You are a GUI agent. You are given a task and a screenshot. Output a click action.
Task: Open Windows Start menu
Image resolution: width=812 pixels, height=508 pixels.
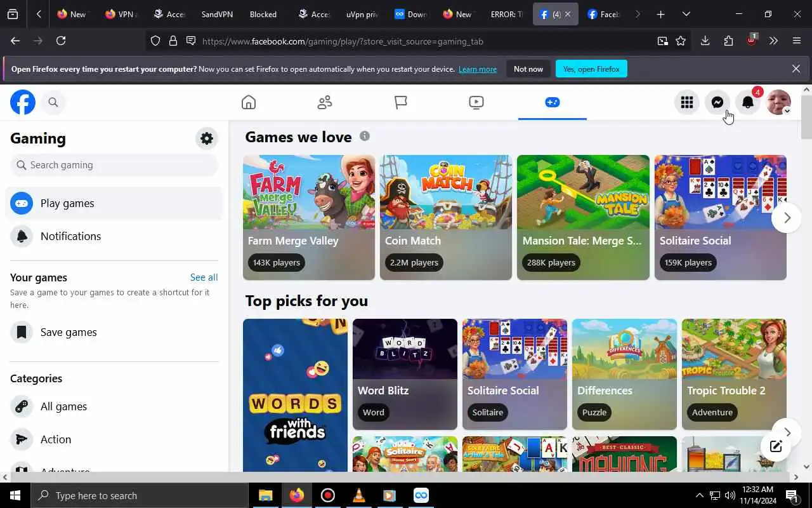[x=15, y=495]
